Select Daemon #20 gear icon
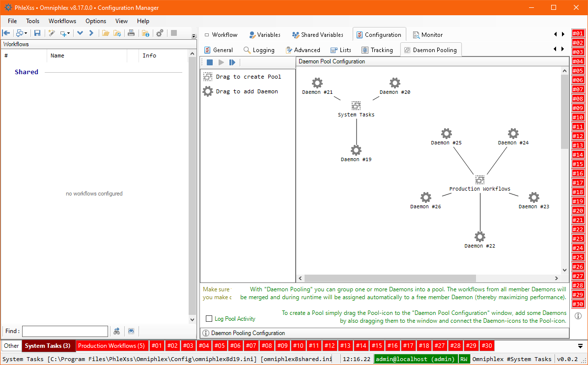 (394, 83)
